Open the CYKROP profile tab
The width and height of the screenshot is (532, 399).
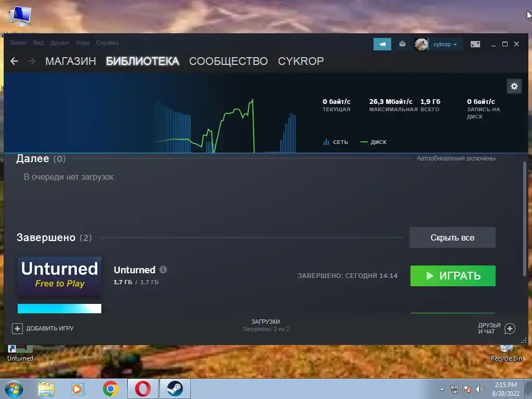301,61
